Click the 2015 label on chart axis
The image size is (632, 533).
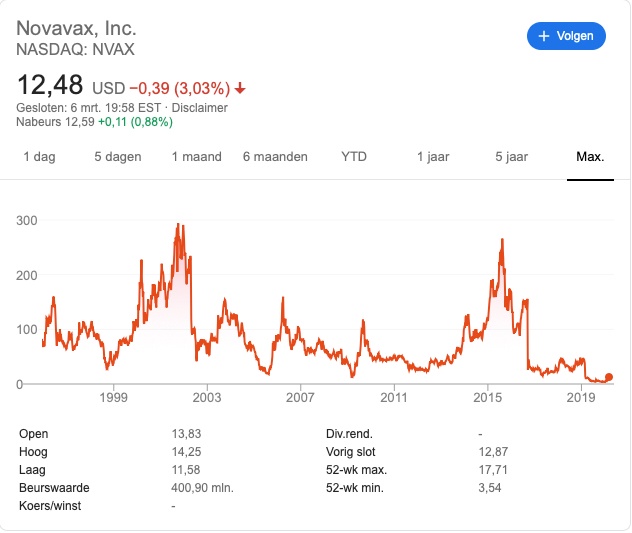(488, 398)
